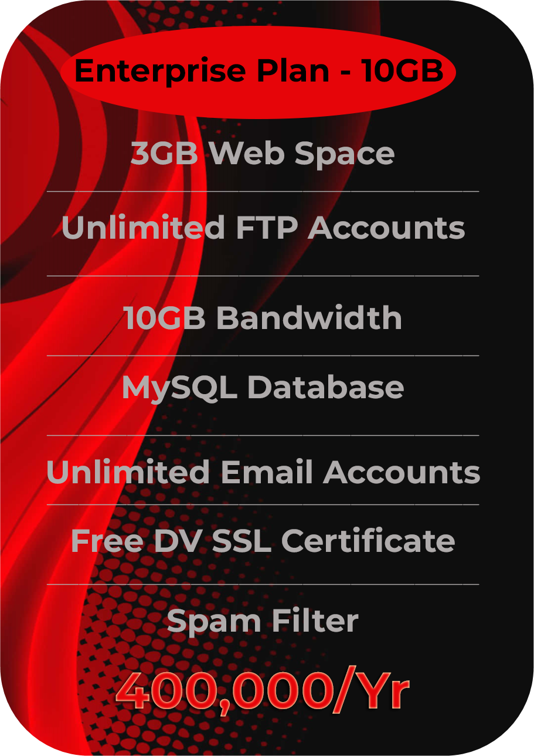Click the word "Database" after MySQL

coord(325,387)
